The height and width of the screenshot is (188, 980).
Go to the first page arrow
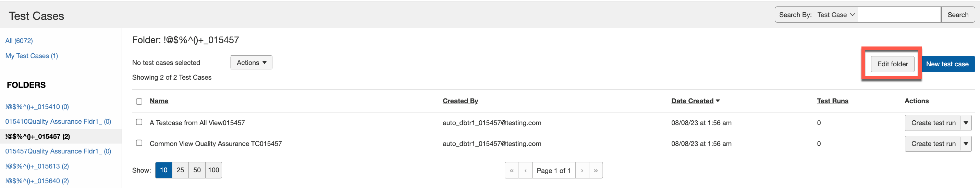click(511, 171)
